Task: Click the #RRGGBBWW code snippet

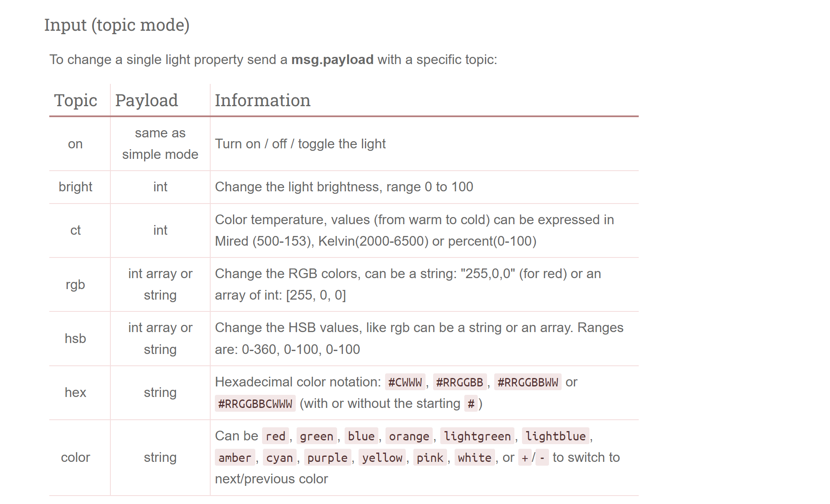Action: 527,383
